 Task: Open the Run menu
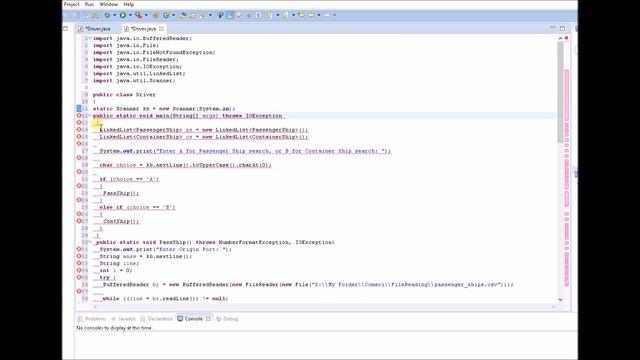(89, 4)
